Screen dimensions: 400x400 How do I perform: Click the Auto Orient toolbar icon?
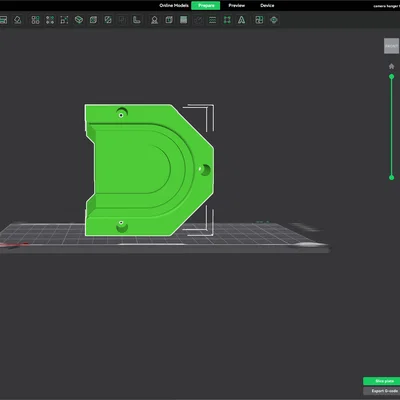(x=17, y=20)
